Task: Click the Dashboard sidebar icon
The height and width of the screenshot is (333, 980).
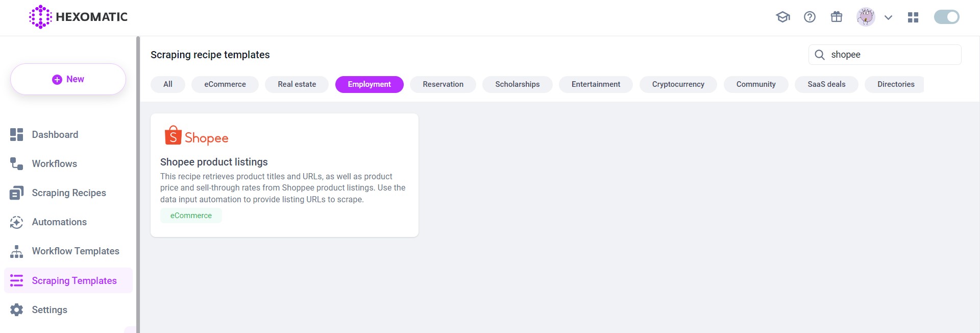Action: [x=16, y=134]
